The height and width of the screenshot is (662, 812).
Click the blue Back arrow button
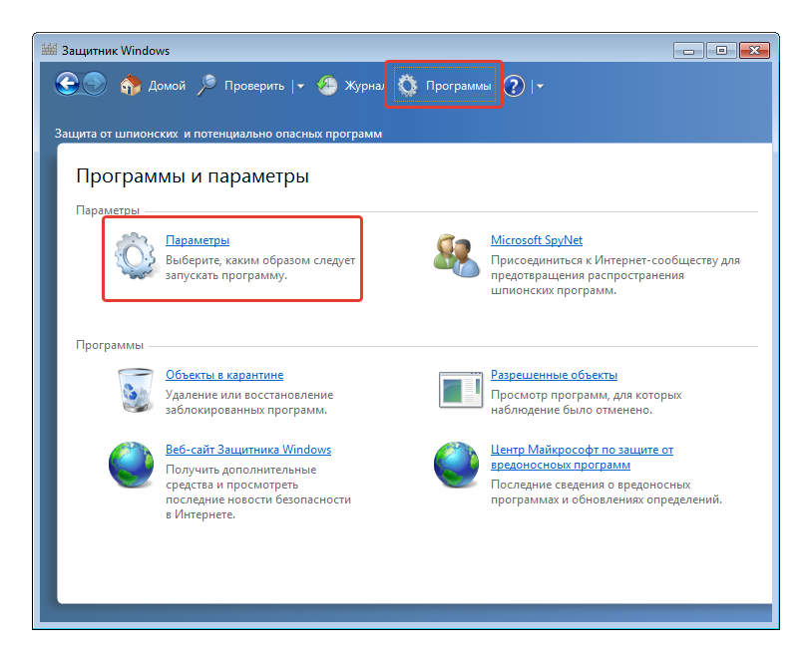pos(67,84)
